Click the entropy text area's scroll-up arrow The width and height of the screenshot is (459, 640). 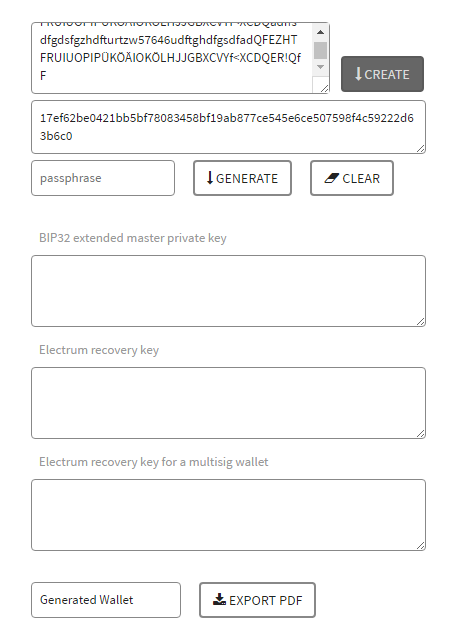pyautogui.click(x=321, y=32)
